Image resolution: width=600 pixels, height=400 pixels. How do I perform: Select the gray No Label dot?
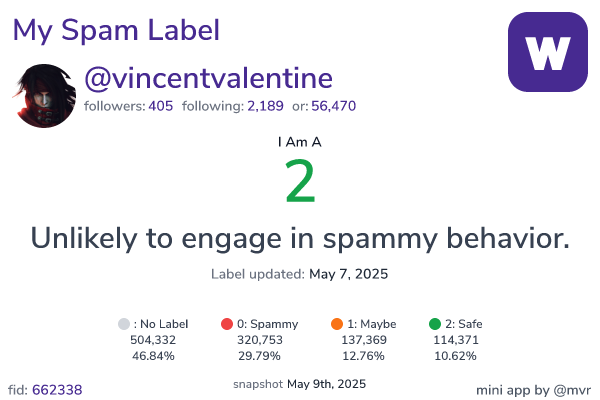click(124, 324)
